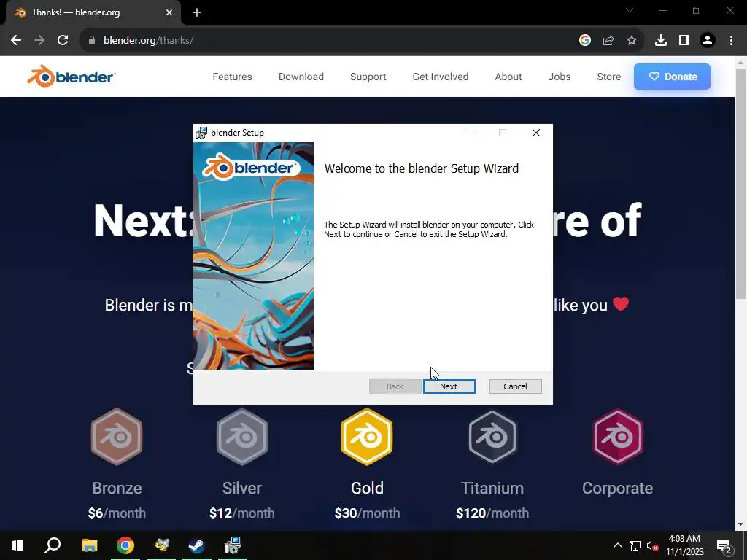Viewport: 747px width, 560px height.
Task: Open Chrome profile avatar
Action: pyautogui.click(x=708, y=41)
